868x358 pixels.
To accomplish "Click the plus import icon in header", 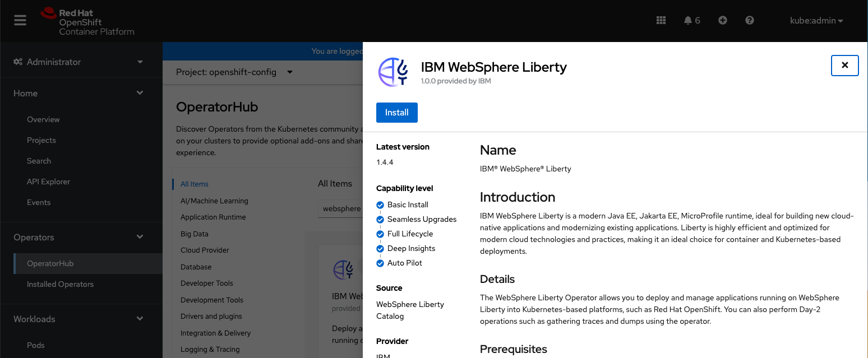I will pos(723,20).
